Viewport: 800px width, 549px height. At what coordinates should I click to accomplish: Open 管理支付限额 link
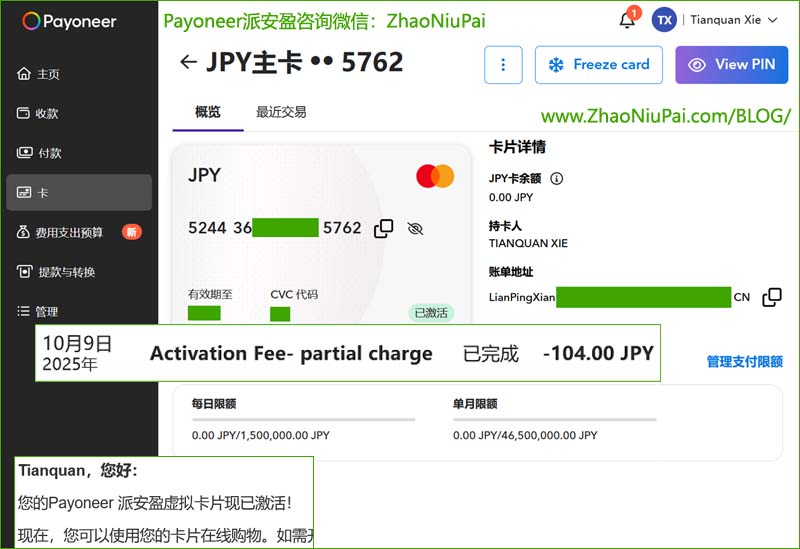click(744, 362)
